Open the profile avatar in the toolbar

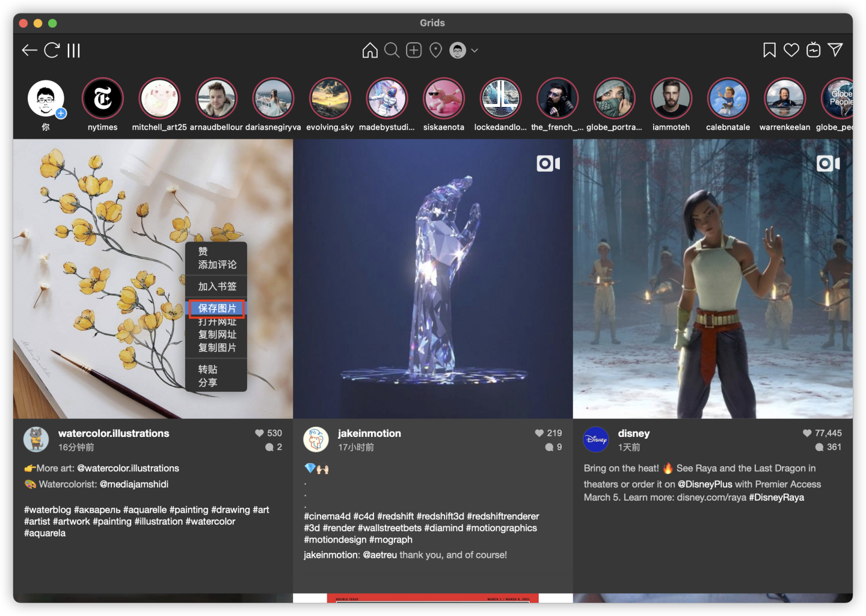(x=458, y=50)
